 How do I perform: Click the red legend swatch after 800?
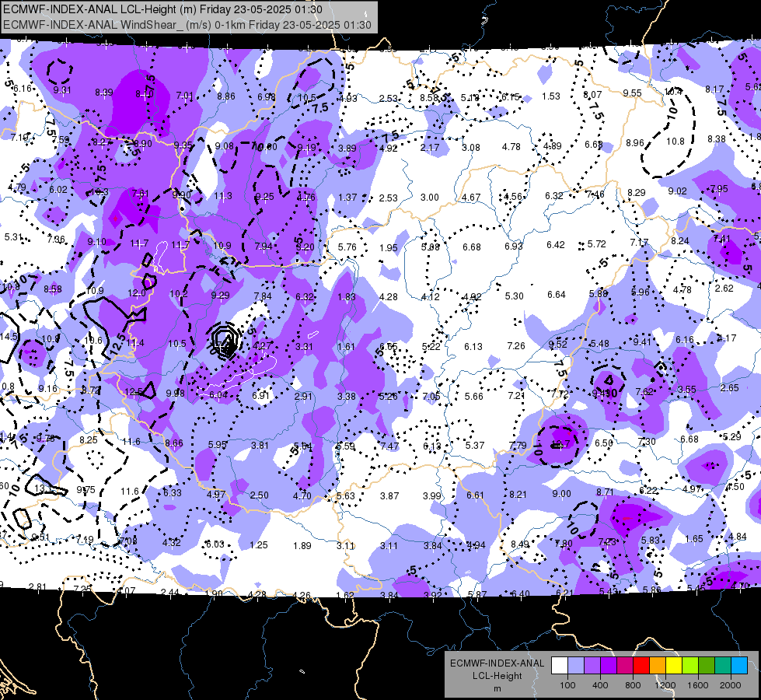click(641, 666)
